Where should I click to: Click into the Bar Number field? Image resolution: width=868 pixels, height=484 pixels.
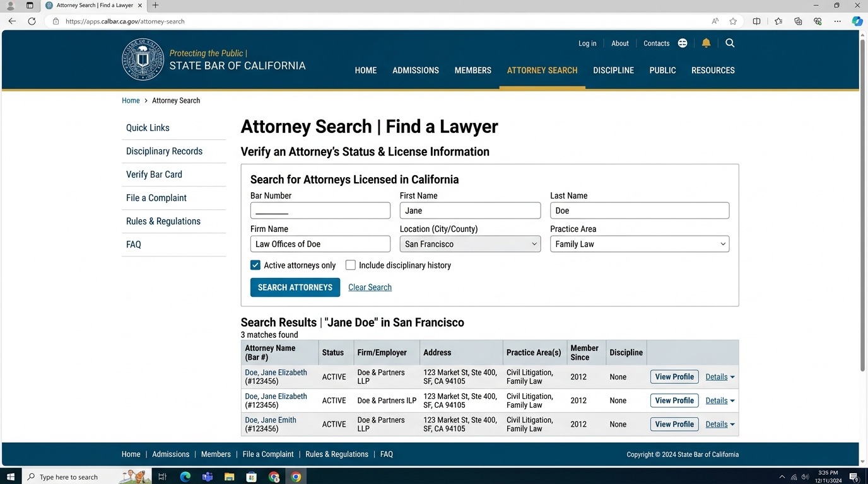click(x=320, y=210)
